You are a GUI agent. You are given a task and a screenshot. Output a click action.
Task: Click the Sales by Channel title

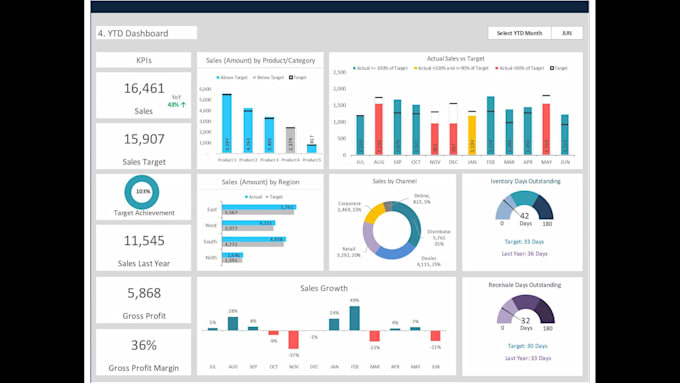click(x=394, y=181)
